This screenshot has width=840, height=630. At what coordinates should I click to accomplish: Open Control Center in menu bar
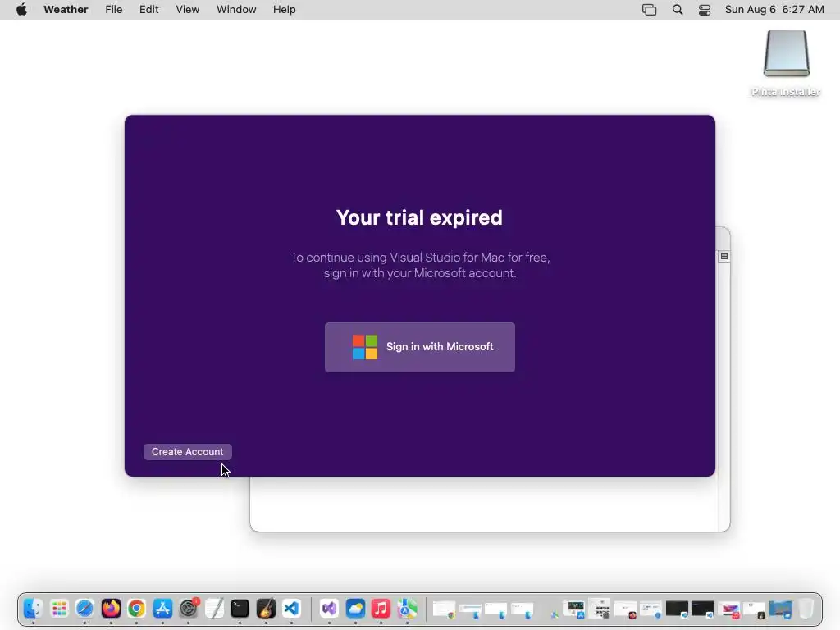(x=705, y=10)
